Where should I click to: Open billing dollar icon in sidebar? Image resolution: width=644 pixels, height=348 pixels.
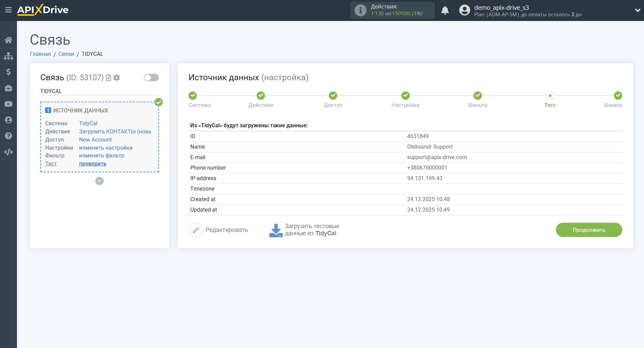point(8,72)
